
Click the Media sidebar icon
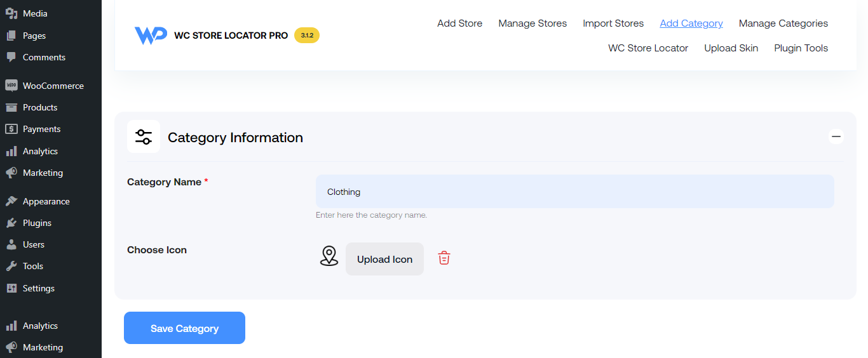(x=11, y=13)
